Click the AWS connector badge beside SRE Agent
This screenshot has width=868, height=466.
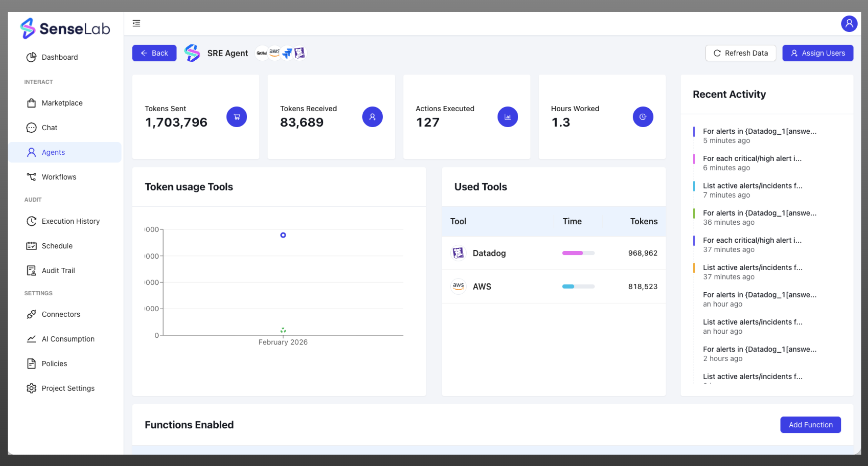275,53
